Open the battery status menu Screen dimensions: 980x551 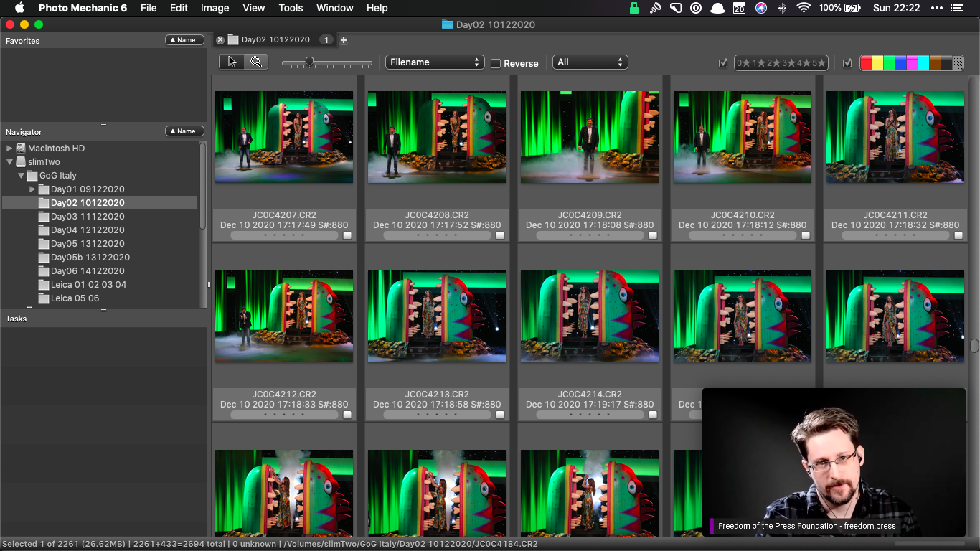click(839, 8)
